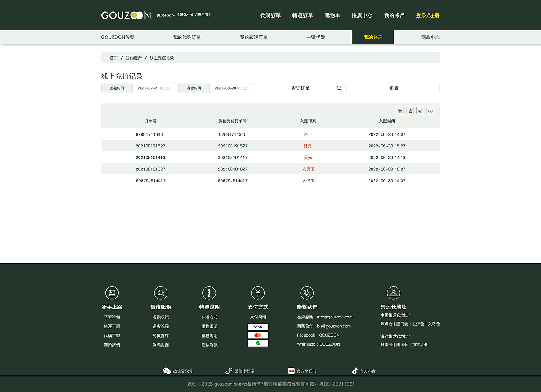Click the 登录/注册 link

coord(428,15)
